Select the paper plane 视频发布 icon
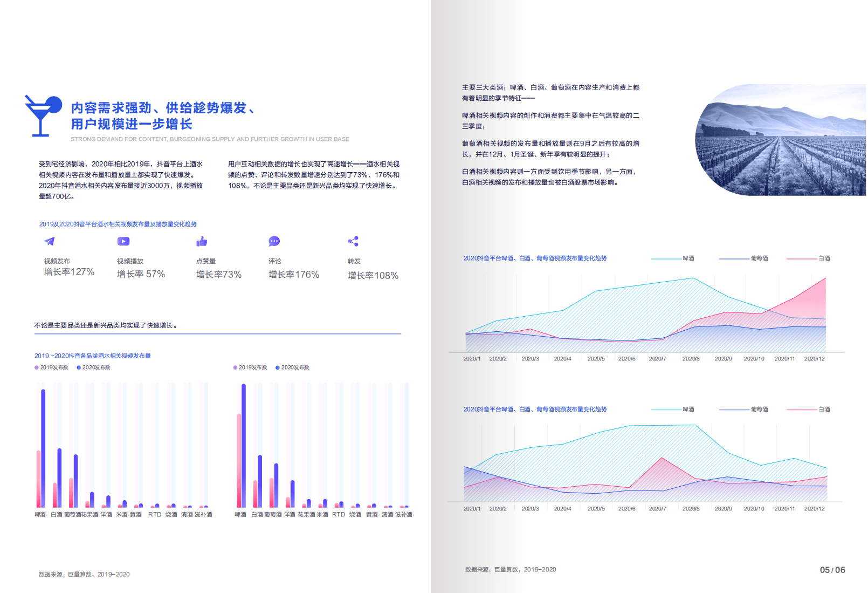Image resolution: width=868 pixels, height=593 pixels. click(x=49, y=242)
